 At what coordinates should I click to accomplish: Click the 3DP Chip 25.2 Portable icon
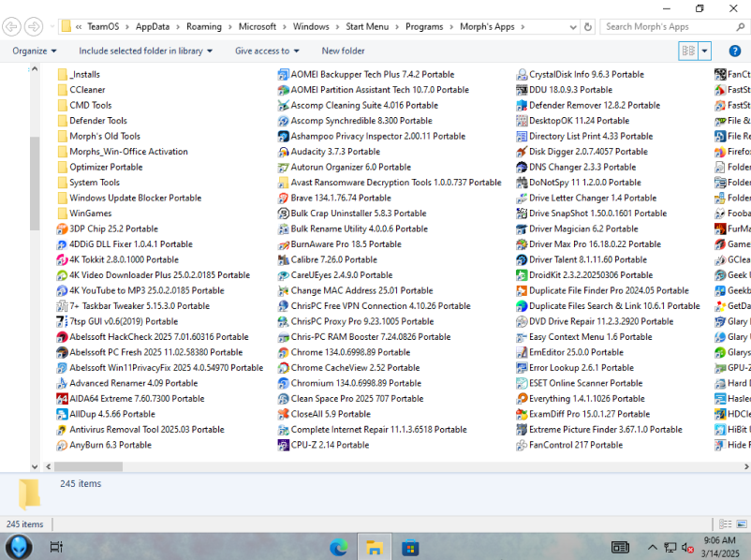[x=62, y=228]
